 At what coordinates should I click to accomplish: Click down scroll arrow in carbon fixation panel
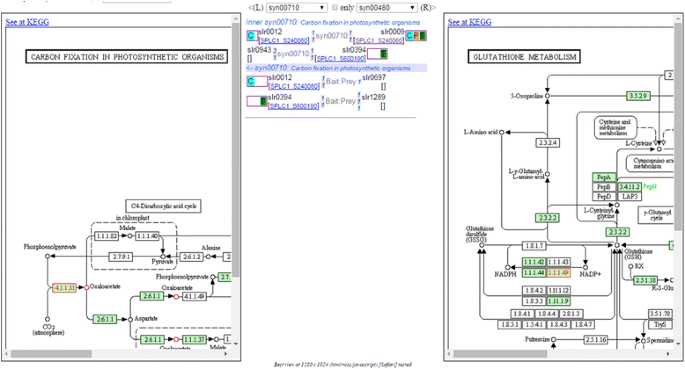[236, 344]
